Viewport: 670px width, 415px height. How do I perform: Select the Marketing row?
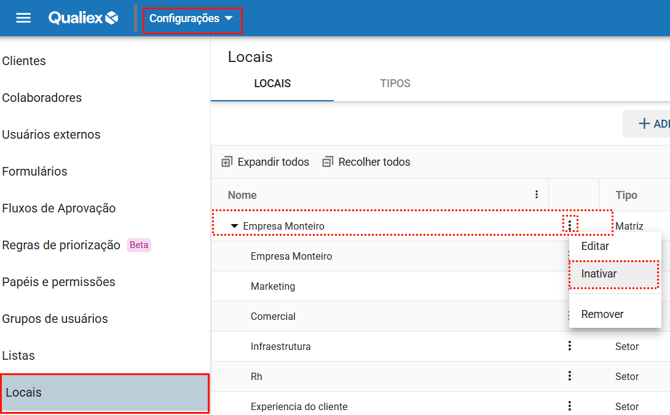(273, 286)
